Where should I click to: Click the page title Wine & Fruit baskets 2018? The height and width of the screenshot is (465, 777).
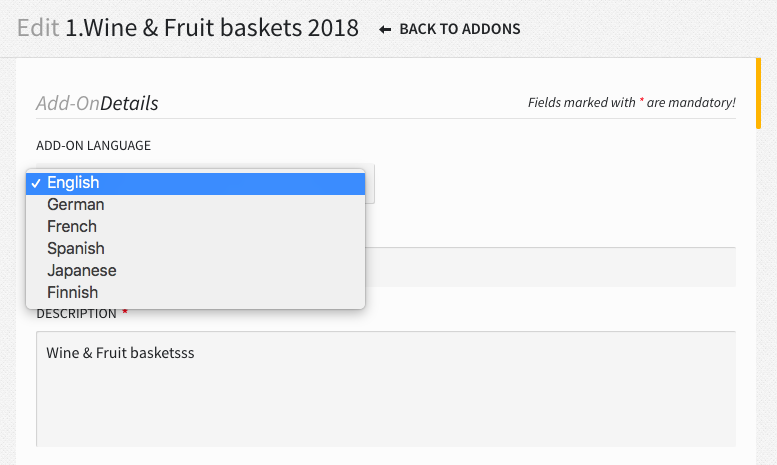[x=212, y=28]
